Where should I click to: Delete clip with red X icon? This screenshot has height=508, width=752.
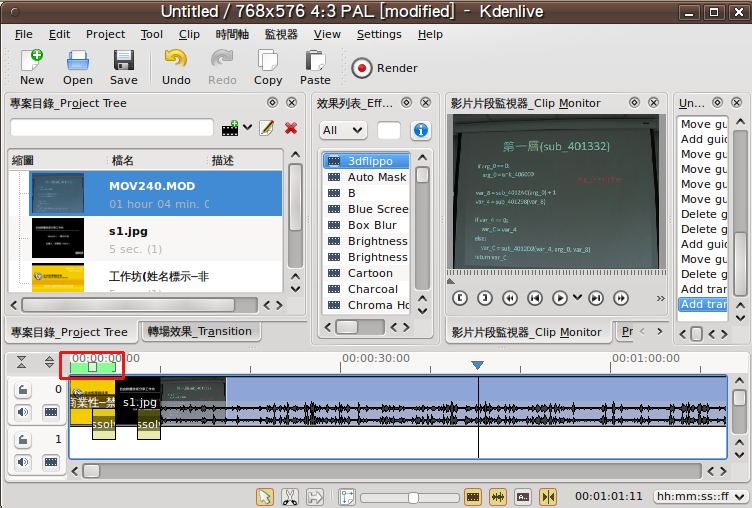click(x=291, y=128)
